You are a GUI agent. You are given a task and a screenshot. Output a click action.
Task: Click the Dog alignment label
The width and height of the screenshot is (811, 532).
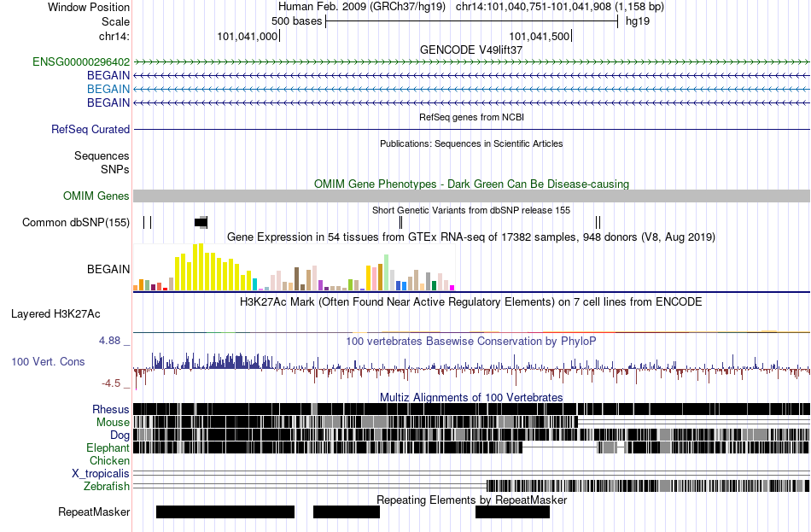tap(120, 436)
